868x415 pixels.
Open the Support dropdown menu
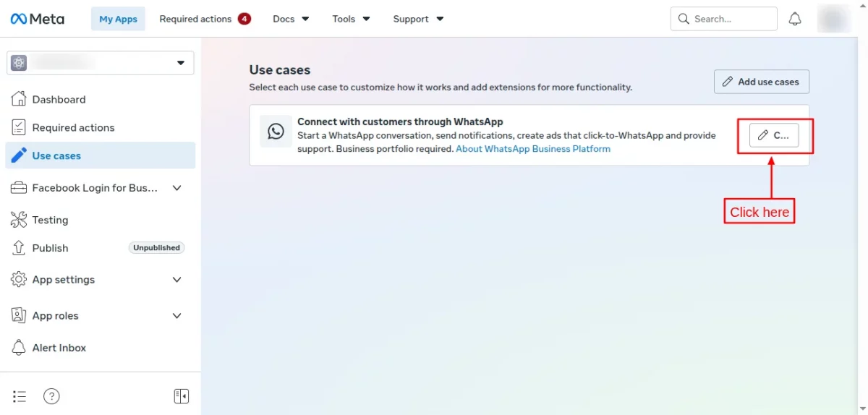point(418,19)
